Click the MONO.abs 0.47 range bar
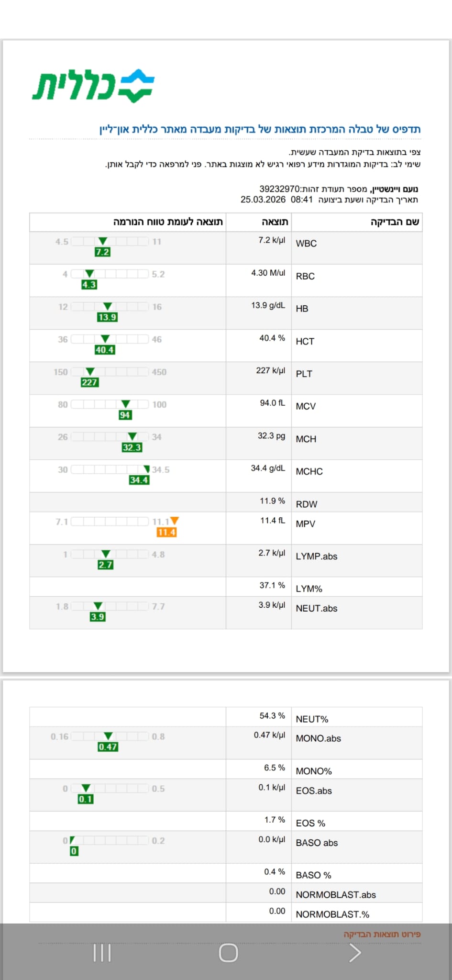The width and height of the screenshot is (452, 980). pos(110,736)
